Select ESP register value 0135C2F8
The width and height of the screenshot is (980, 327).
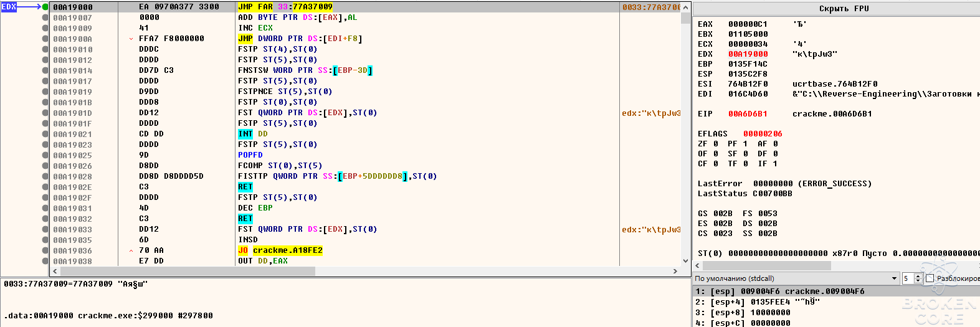(x=748, y=74)
